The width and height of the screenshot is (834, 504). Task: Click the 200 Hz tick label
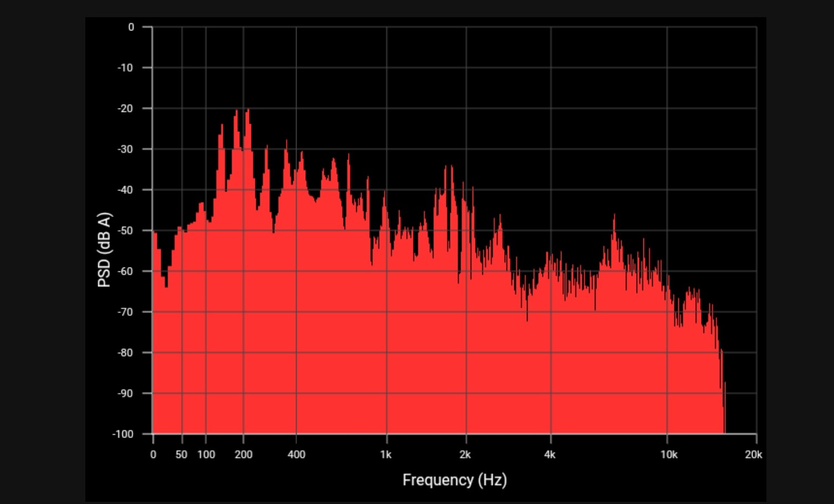[x=243, y=455]
